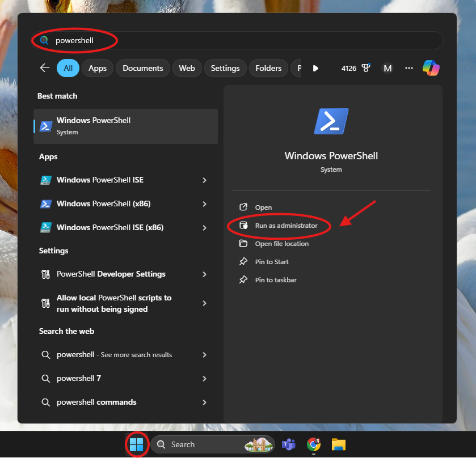476x458 pixels.
Task: Click the M user account avatar
Action: click(387, 68)
